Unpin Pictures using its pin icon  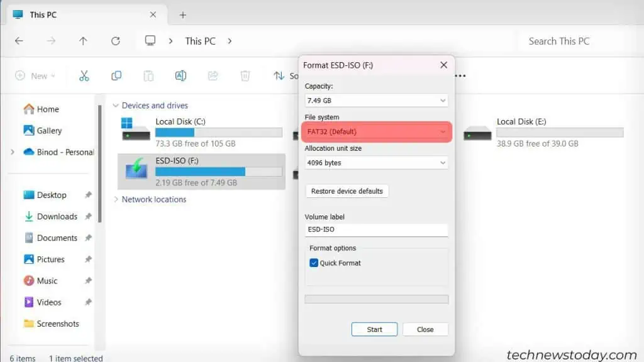coord(88,260)
